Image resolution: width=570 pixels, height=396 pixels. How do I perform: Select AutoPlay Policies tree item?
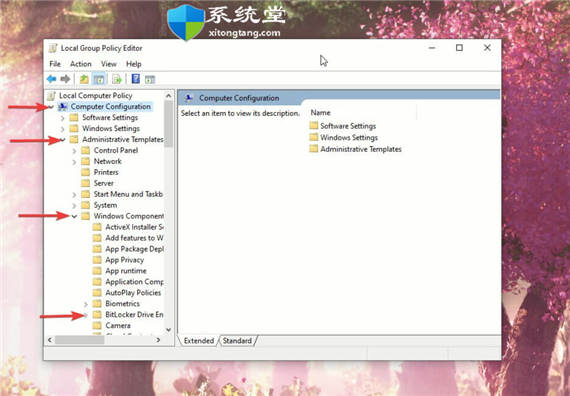click(x=133, y=292)
